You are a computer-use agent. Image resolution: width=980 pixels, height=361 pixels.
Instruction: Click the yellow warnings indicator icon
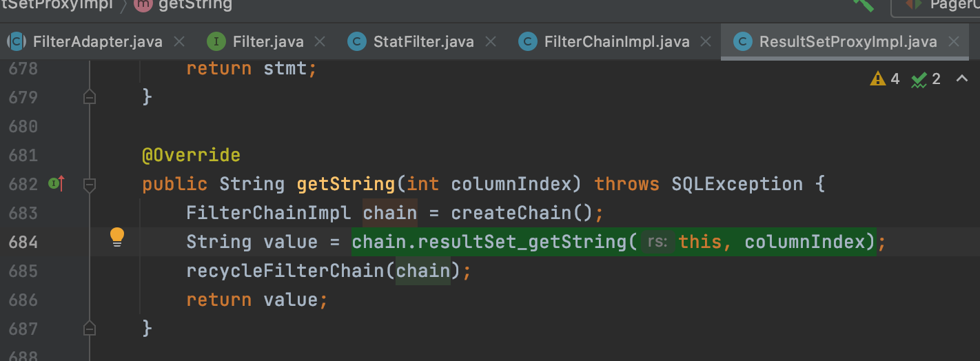[877, 79]
